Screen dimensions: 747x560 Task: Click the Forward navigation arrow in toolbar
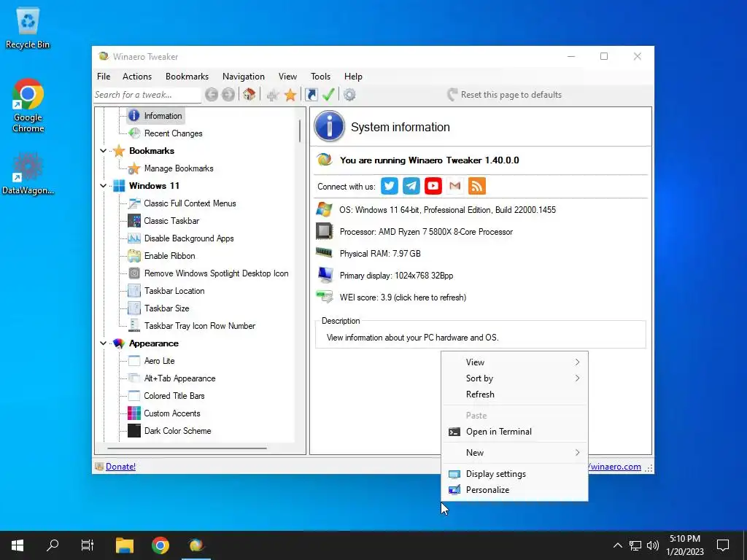tap(228, 95)
